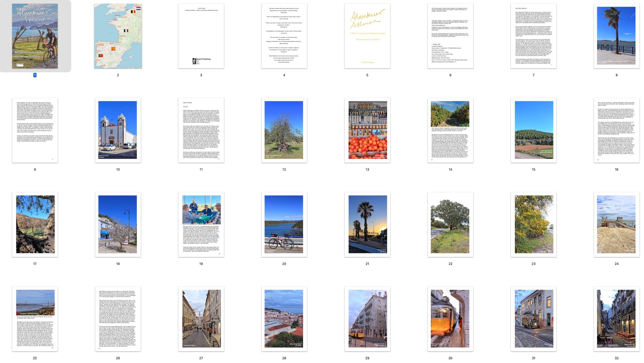Click the white church photo on page 10
This screenshot has height=363, width=644.
click(x=118, y=130)
